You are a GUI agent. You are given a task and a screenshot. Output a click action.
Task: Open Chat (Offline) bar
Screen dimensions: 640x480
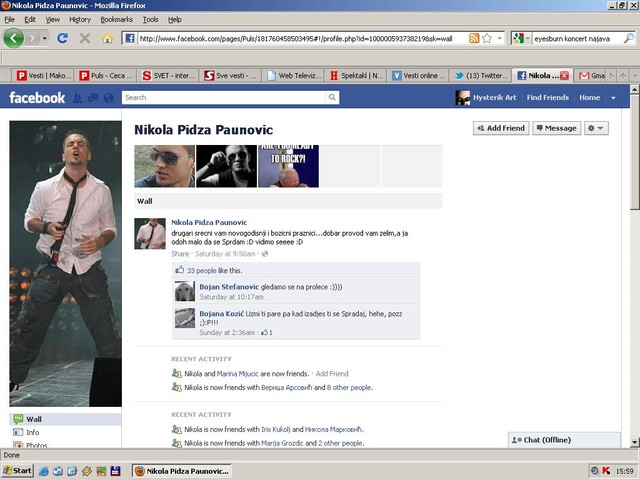(564, 440)
